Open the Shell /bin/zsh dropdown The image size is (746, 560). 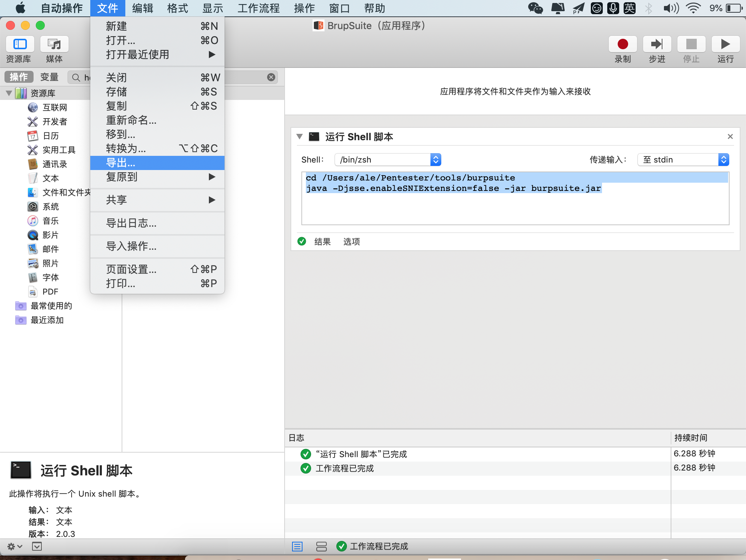(388, 160)
